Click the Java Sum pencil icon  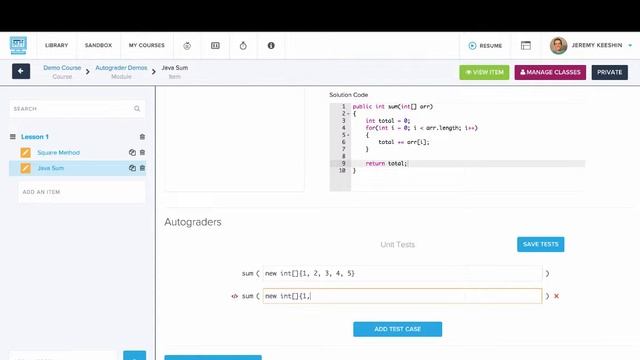click(26, 168)
